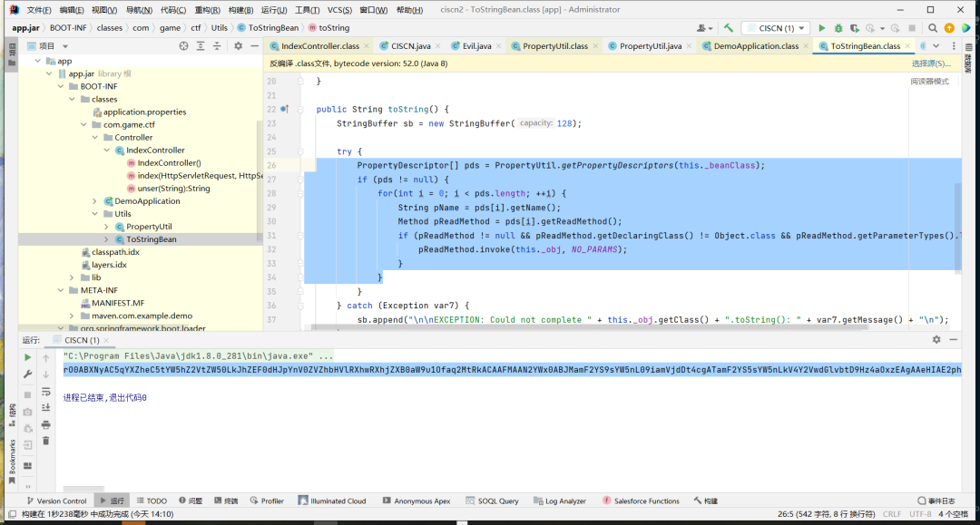Screen dimensions: 980x525
Task: Expand the PropertyUtil class node
Action: [x=106, y=227]
